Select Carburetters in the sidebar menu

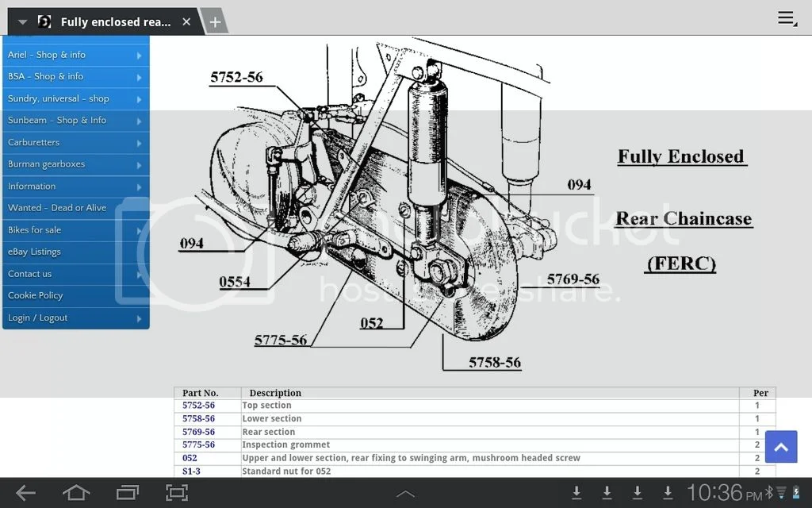click(75, 143)
